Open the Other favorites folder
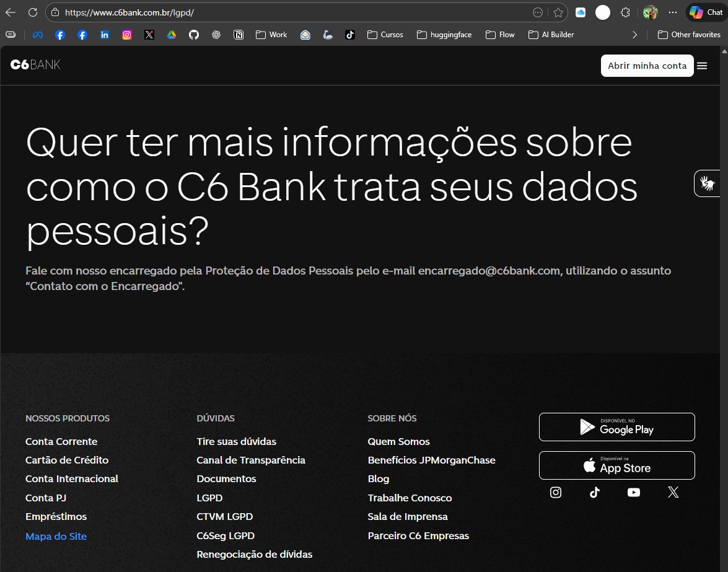 689,35
